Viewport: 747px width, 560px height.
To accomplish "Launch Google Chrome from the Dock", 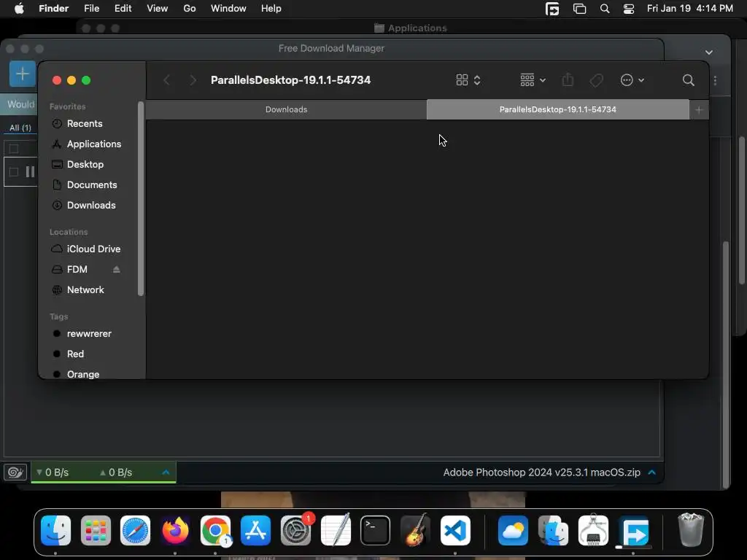I will pyautogui.click(x=215, y=531).
